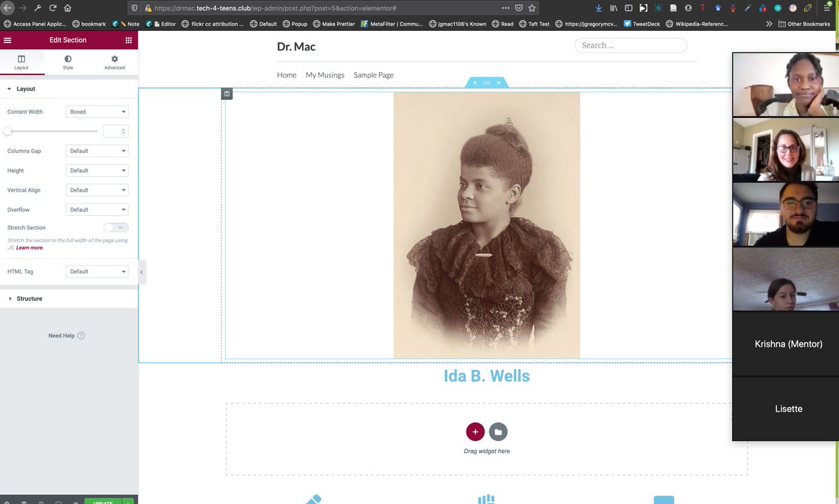Click the add template folder button

[498, 432]
